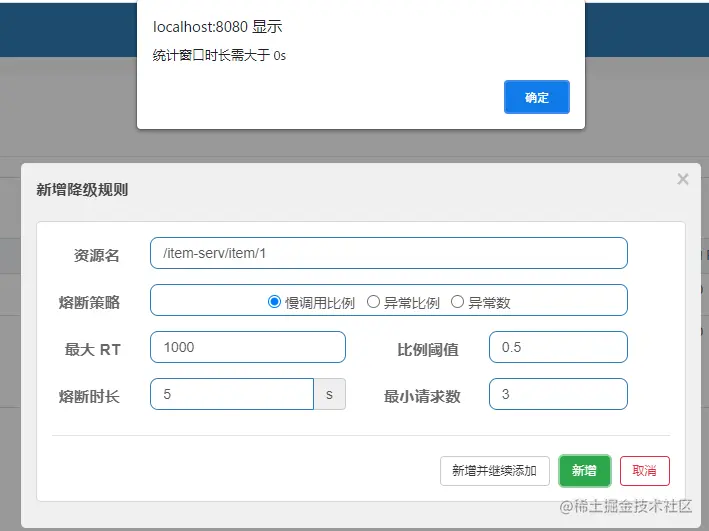Select the 异常数 radio option

(457, 302)
